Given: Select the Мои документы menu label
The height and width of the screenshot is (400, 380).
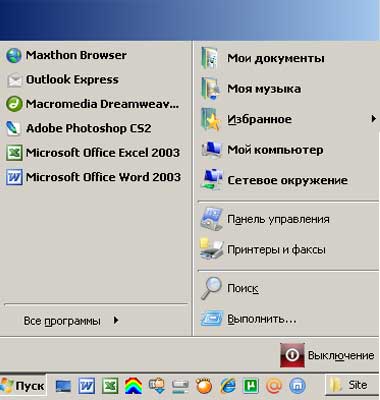Looking at the screenshot, I should coord(276,58).
